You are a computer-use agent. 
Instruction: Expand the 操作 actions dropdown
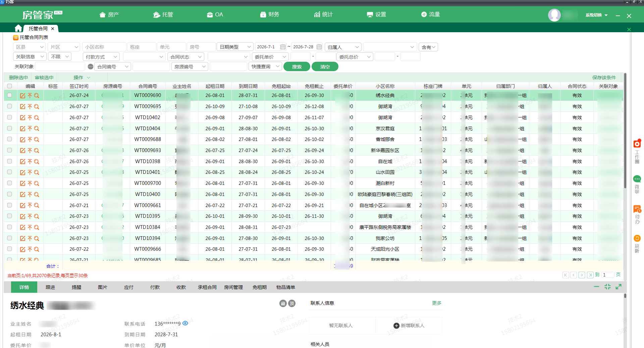coord(82,78)
